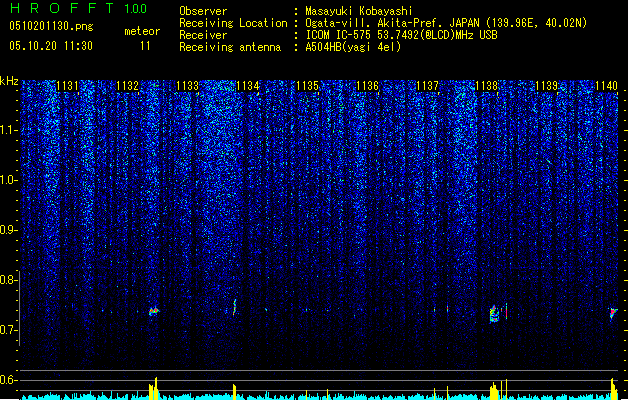This screenshot has width=629, height=400.
Task: Click the kHz unit label
Action: coord(9,81)
